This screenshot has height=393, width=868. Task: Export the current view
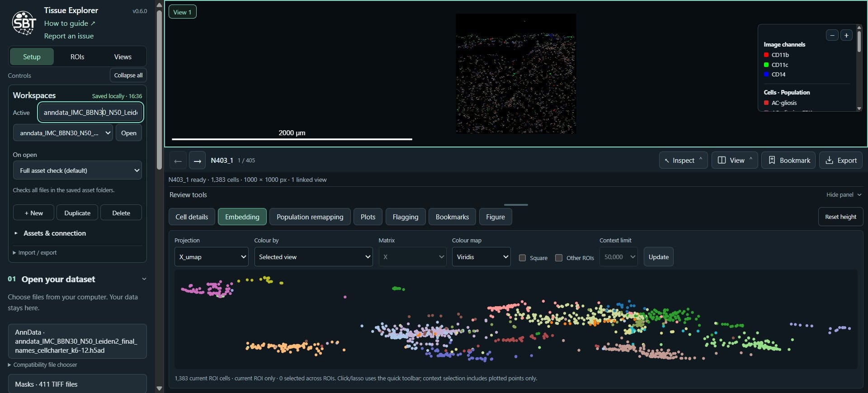click(841, 160)
